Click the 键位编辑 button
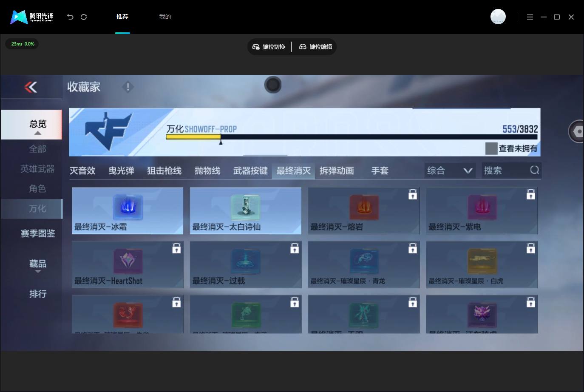Viewport: 584px width, 392px height. (x=316, y=47)
